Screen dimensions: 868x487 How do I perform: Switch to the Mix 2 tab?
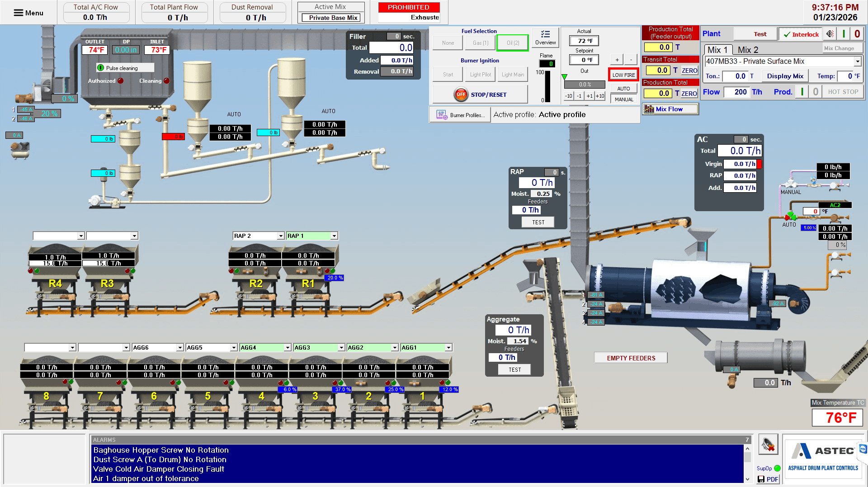(x=748, y=50)
